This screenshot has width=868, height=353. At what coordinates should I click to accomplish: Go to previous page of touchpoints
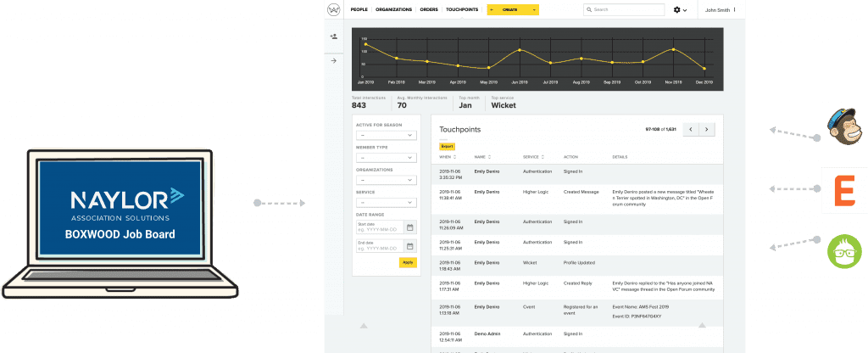pyautogui.click(x=690, y=129)
